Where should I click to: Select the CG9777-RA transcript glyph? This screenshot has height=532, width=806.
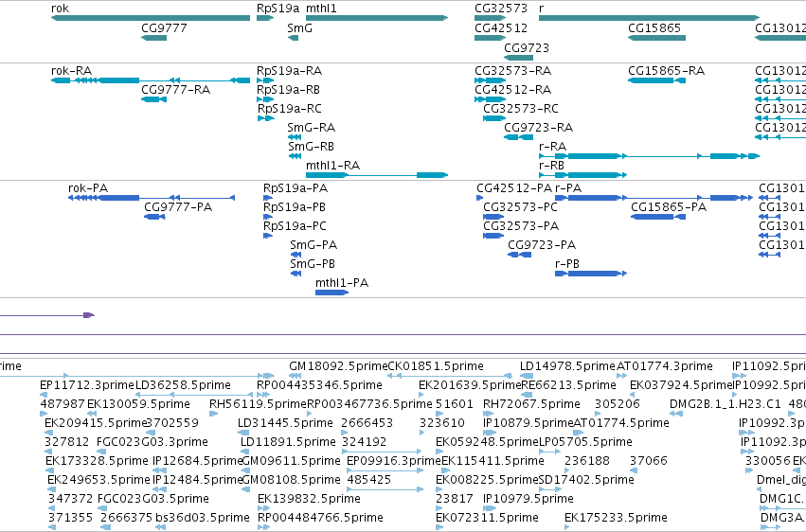[x=153, y=99]
